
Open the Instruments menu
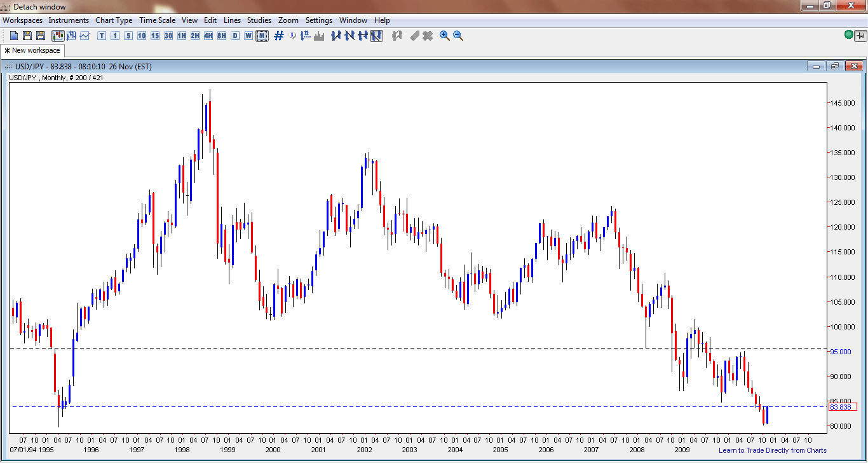tap(69, 20)
